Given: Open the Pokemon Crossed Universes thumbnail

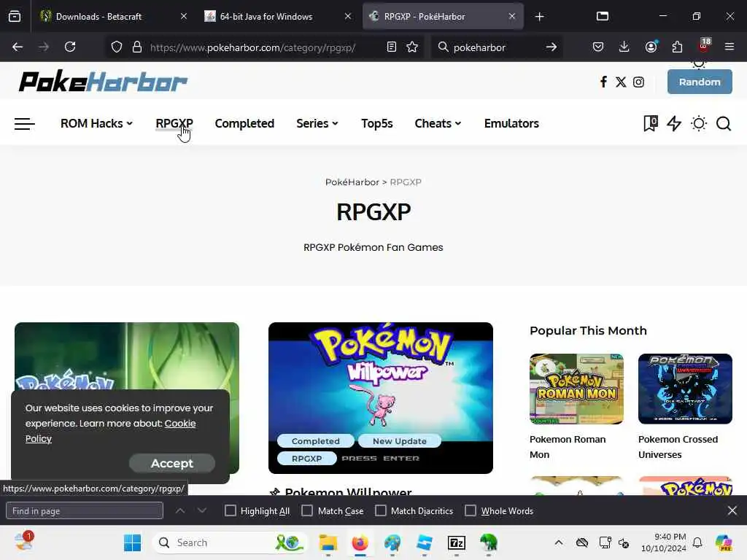Looking at the screenshot, I should (x=685, y=389).
